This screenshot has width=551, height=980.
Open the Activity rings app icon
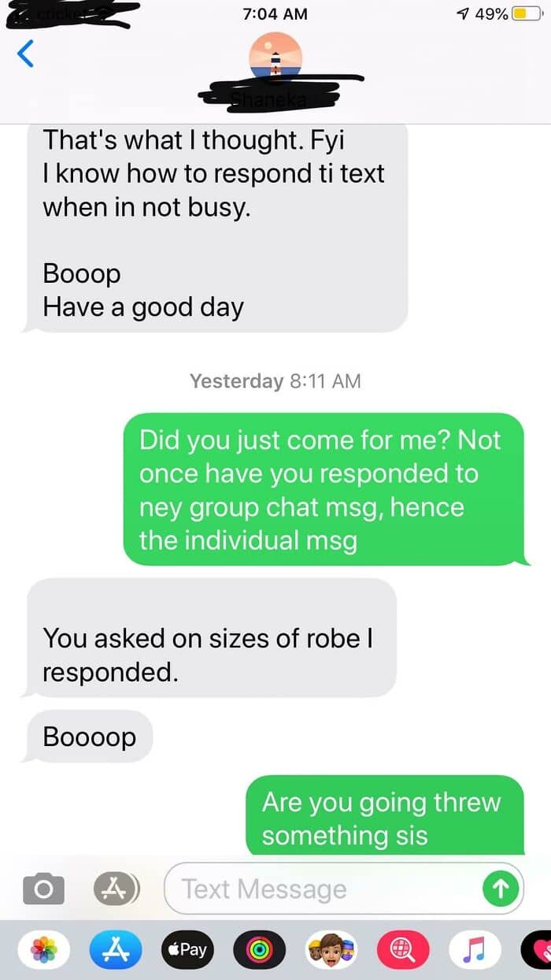(260, 950)
